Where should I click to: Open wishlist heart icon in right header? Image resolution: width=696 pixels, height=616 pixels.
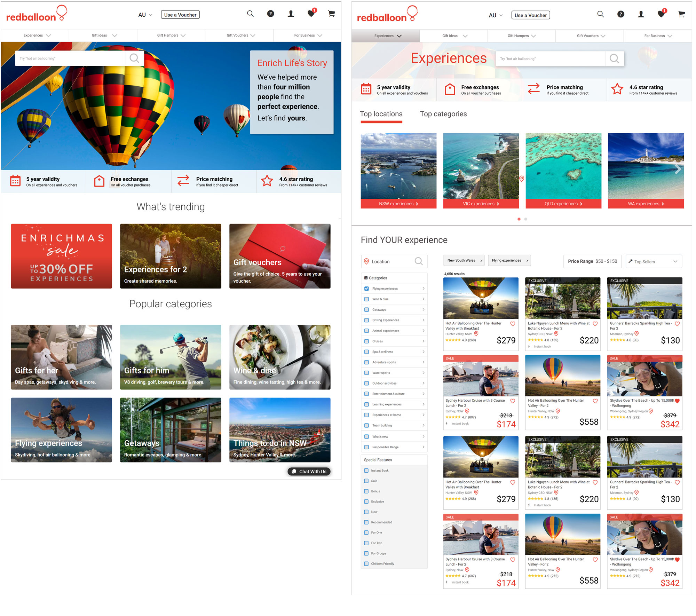661,14
